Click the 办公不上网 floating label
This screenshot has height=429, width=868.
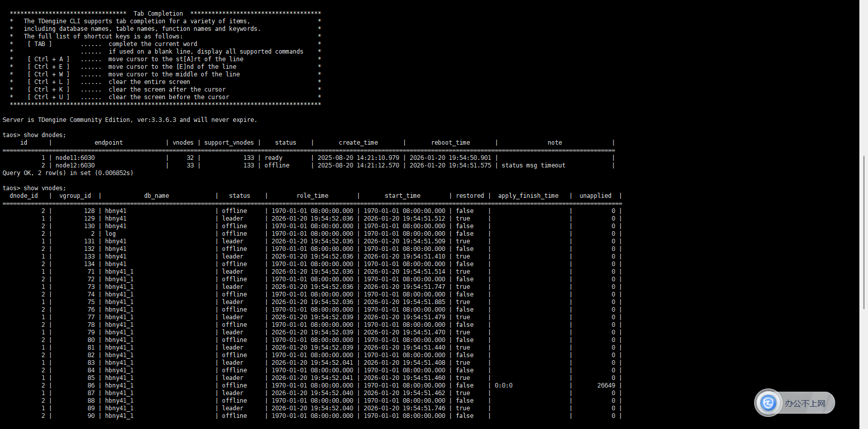(805, 403)
